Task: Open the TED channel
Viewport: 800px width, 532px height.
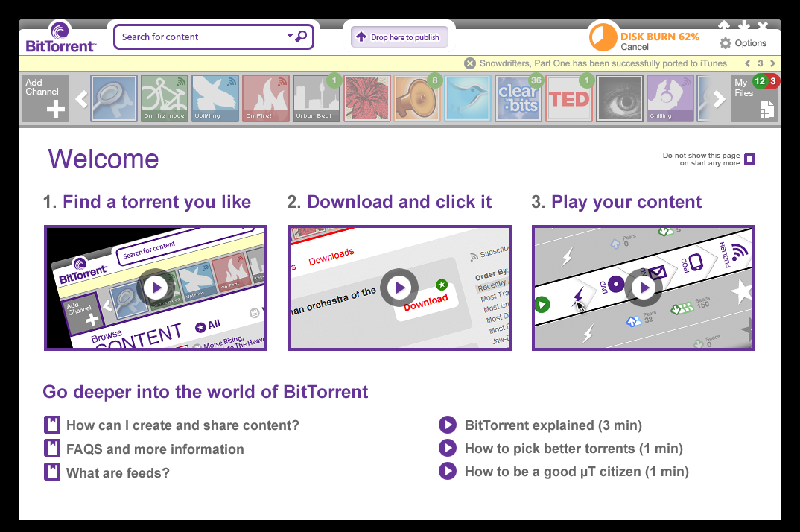Action: [x=569, y=98]
